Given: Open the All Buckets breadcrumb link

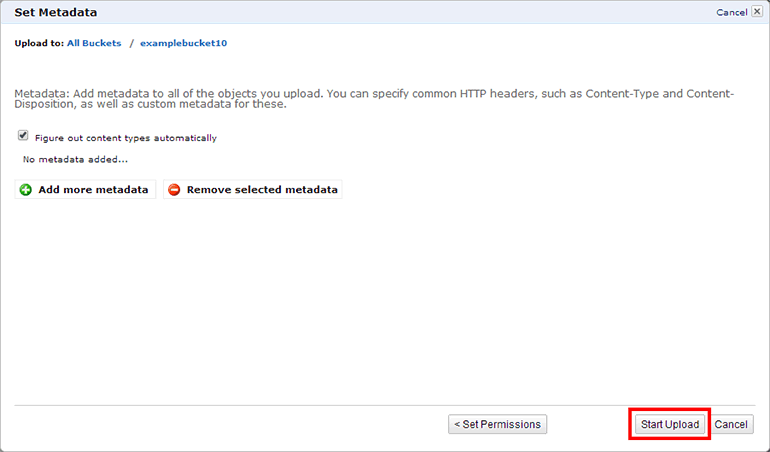Looking at the screenshot, I should click(x=94, y=43).
